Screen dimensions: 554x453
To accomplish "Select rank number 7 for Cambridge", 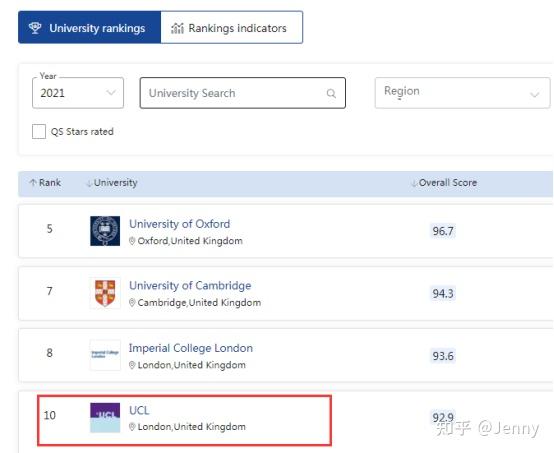I will click(49, 291).
